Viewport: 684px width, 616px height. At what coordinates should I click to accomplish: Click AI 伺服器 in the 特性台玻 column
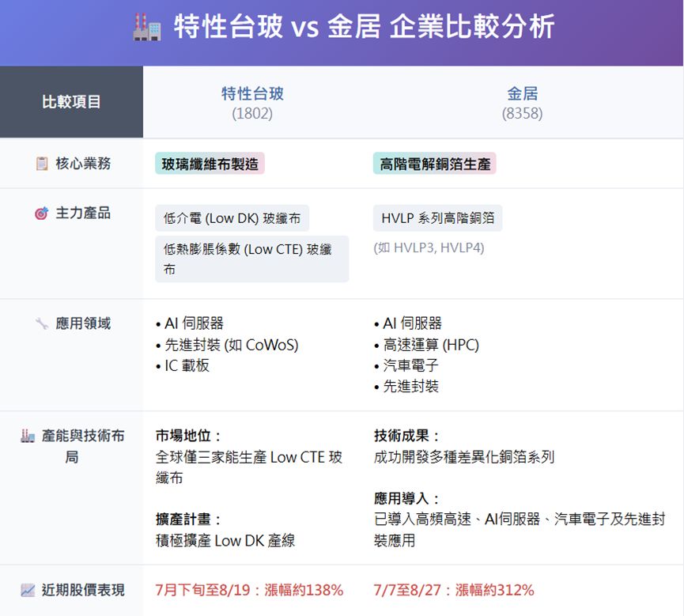pos(190,323)
